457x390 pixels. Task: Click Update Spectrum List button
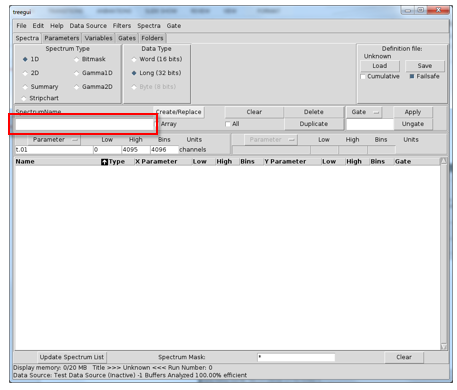[x=72, y=357]
